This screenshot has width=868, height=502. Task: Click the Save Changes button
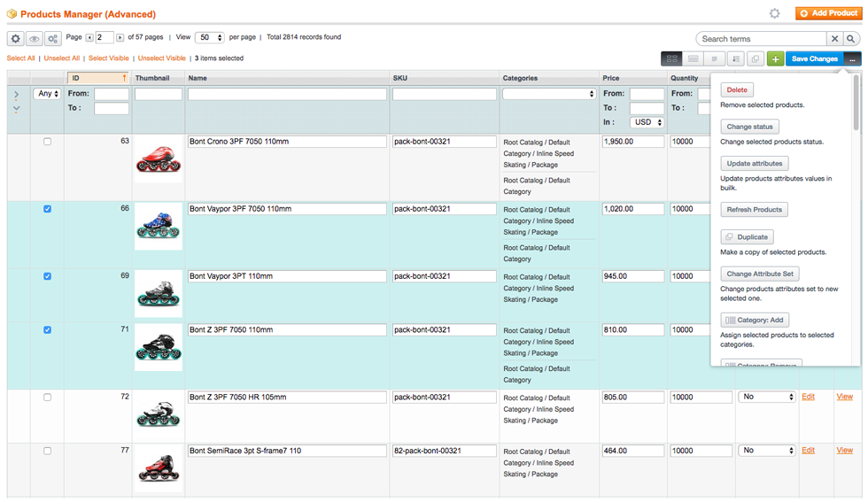pos(814,58)
